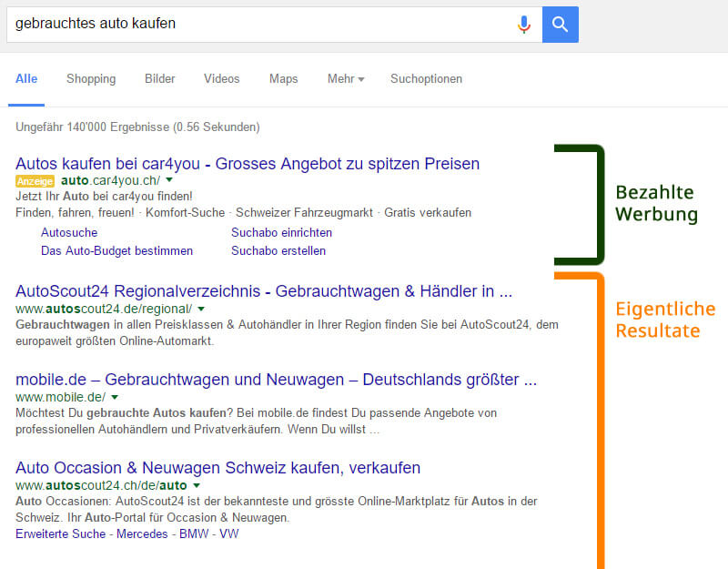Open the BMW sublink
The width and height of the screenshot is (728, 569).
pyautogui.click(x=194, y=534)
